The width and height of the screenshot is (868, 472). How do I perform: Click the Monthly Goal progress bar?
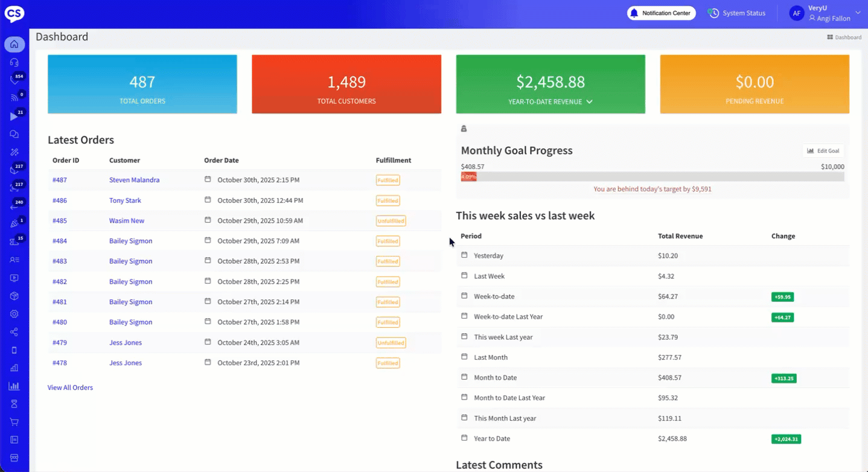(652, 177)
